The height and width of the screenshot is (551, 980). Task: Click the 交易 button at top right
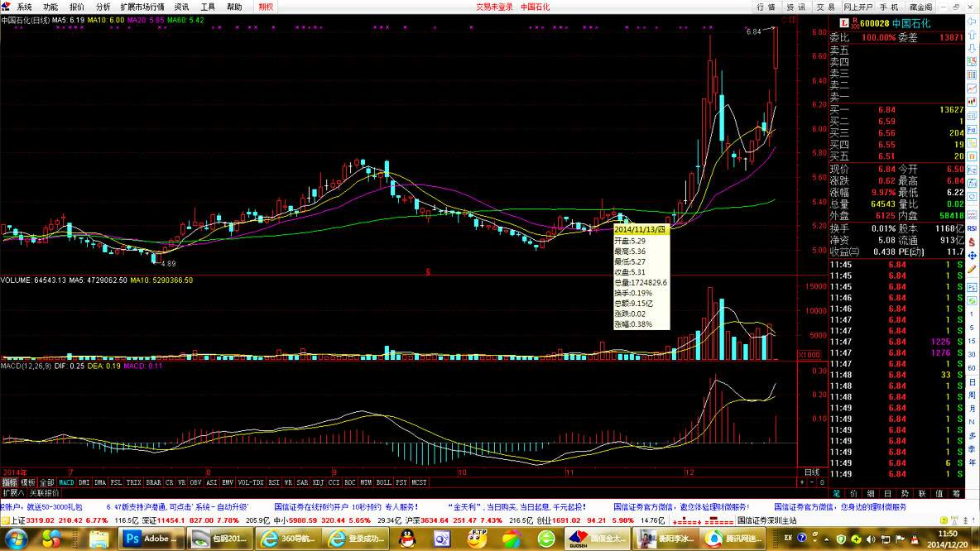(x=825, y=7)
